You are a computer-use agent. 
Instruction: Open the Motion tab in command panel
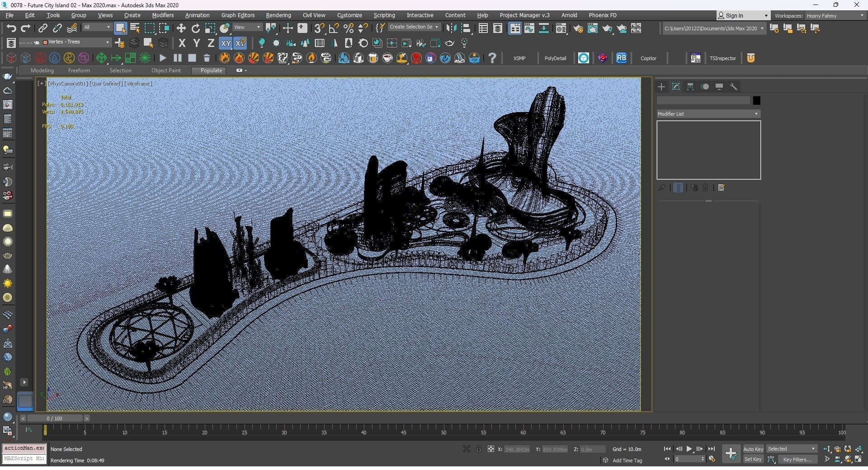705,87
